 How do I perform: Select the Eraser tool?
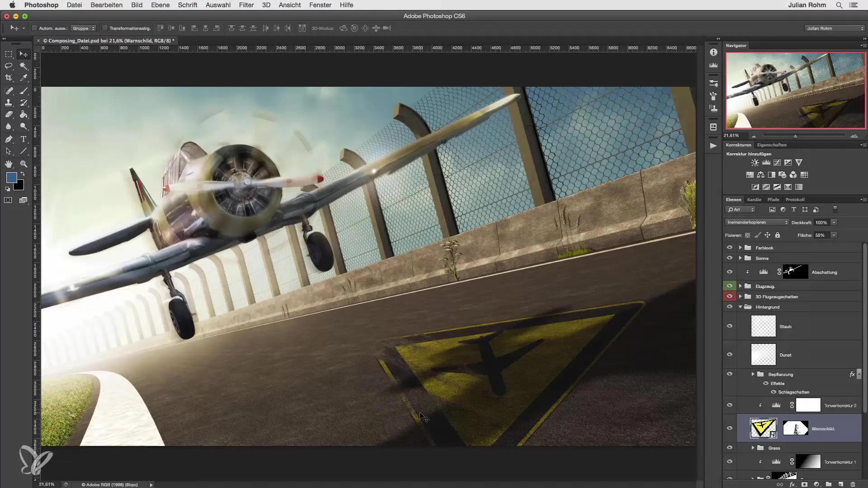pyautogui.click(x=9, y=114)
